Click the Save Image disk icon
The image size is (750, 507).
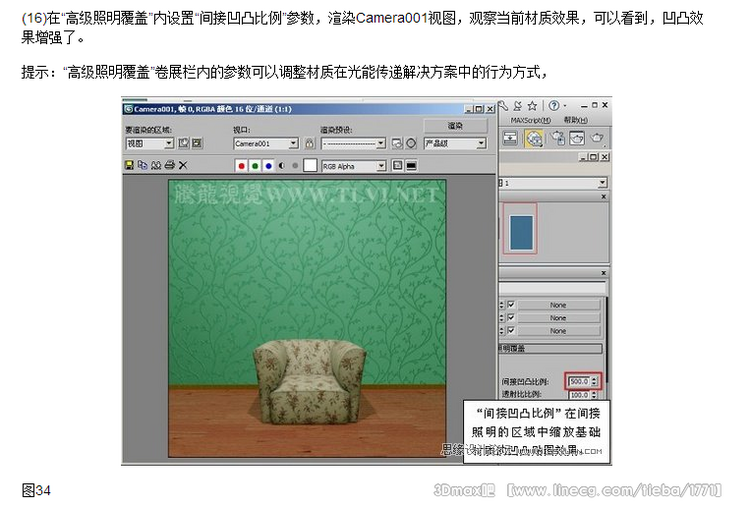pyautogui.click(x=129, y=165)
